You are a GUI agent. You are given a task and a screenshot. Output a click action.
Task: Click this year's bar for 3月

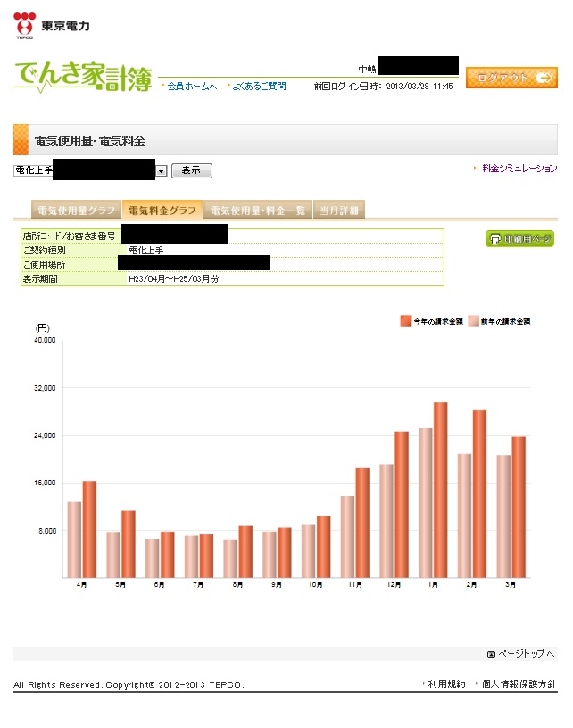[519, 508]
